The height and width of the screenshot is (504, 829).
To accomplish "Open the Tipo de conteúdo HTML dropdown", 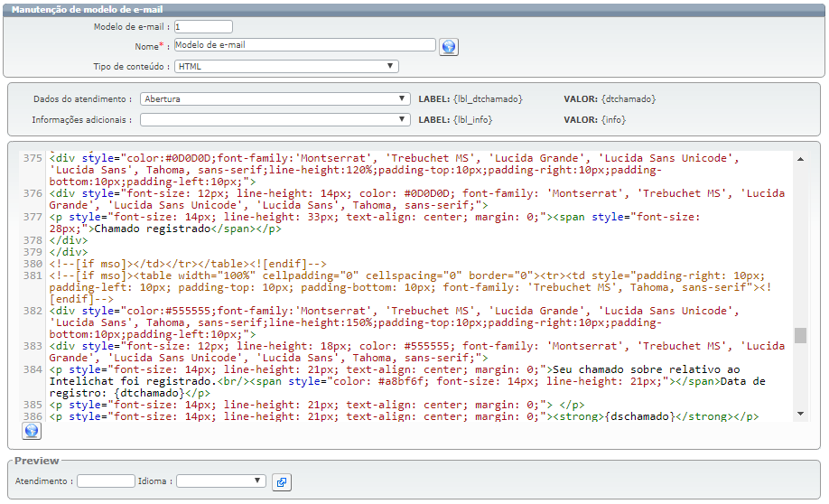I will (x=286, y=66).
